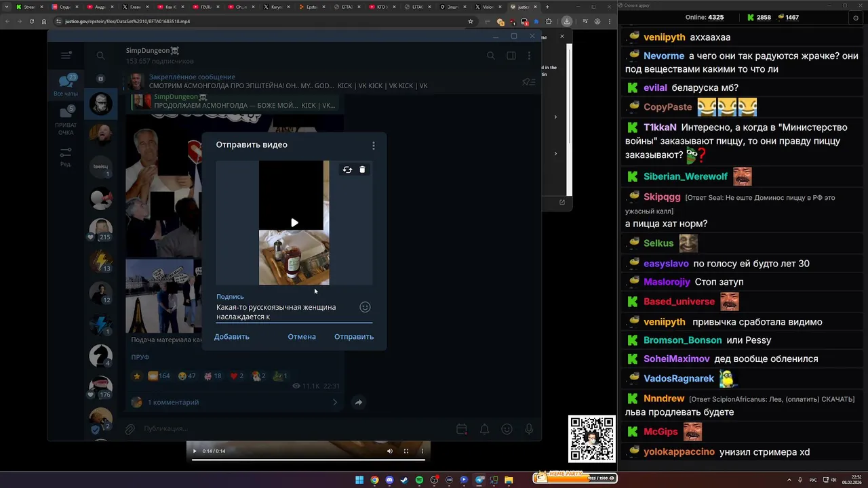Toggle the silent broadcast bell icon
Screen dimensions: 868x488
coord(485,429)
